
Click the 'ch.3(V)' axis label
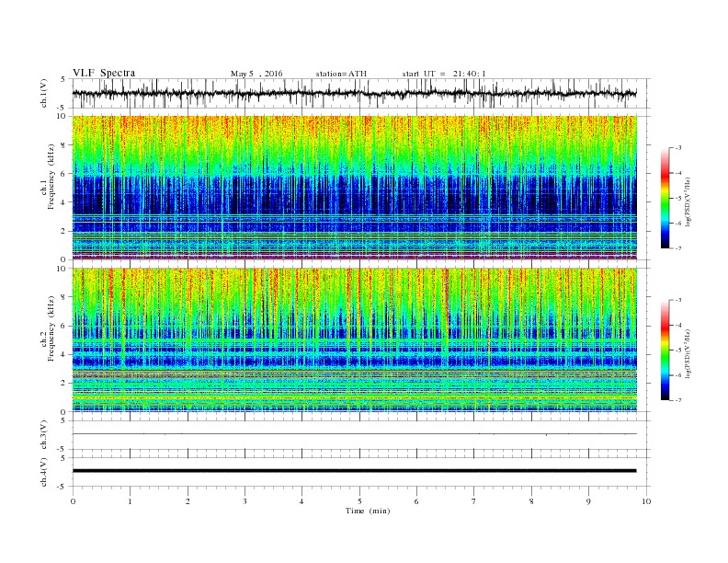[x=44, y=435]
